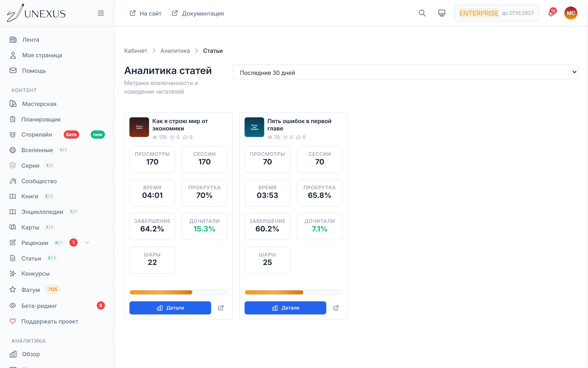The width and height of the screenshot is (588, 368).
Task: Open the Лента menu item
Action: (31, 40)
